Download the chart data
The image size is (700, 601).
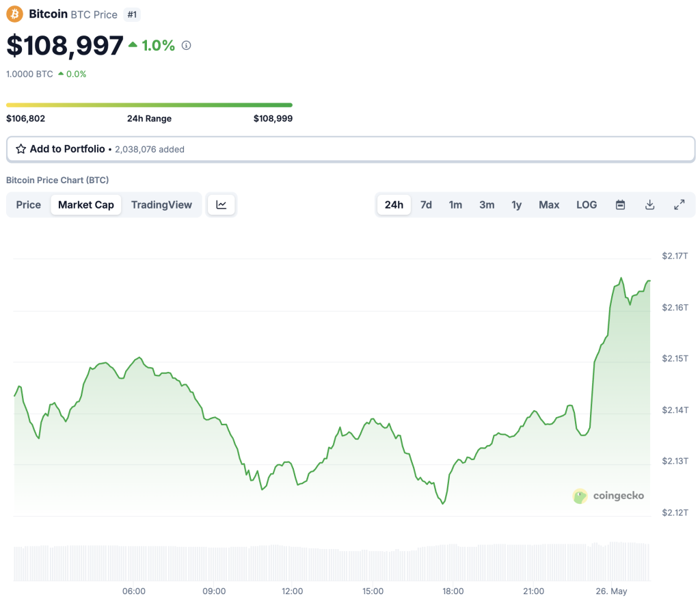pos(649,204)
